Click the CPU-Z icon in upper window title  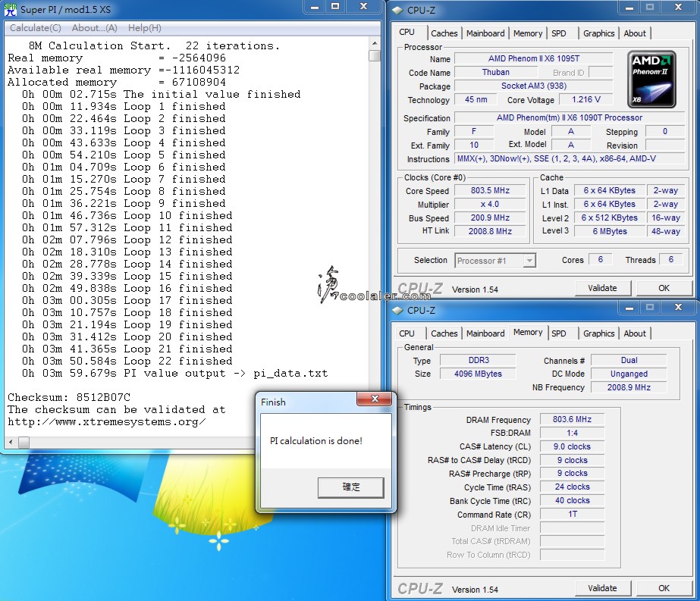pyautogui.click(x=397, y=11)
